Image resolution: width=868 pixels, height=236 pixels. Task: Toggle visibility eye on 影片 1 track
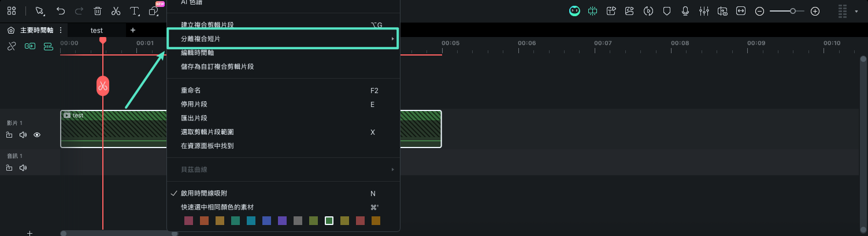(37, 135)
